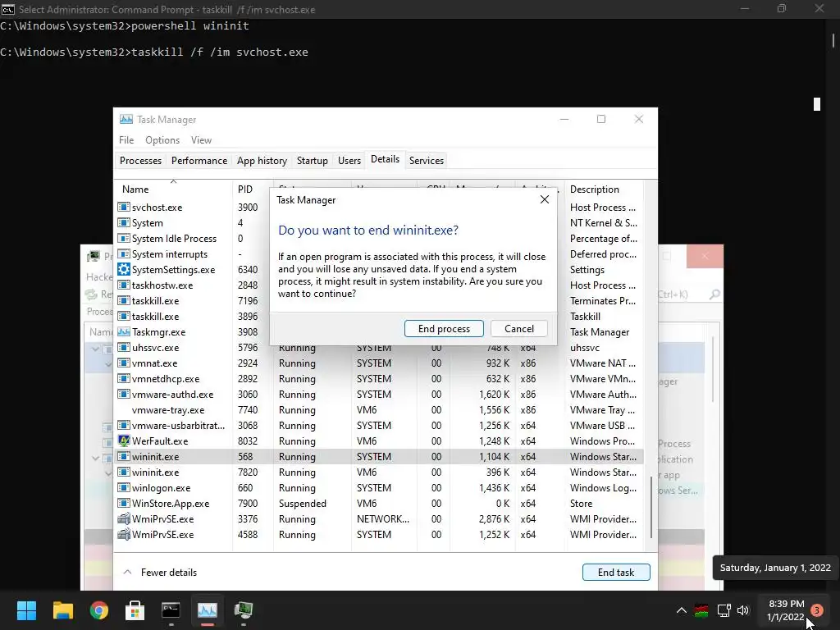840x630 pixels.
Task: Open Microsoft Store from taskbar
Action: point(135,609)
